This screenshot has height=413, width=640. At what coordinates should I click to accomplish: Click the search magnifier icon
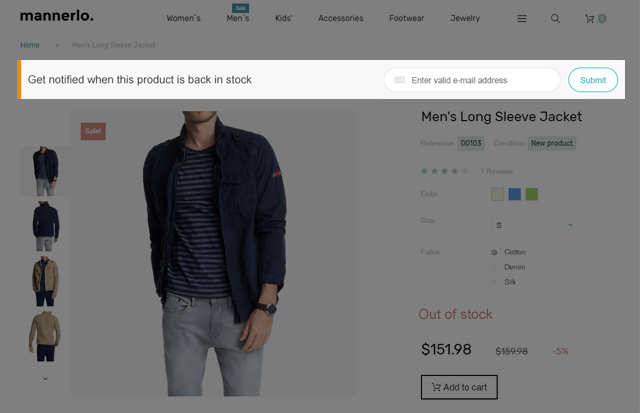pyautogui.click(x=555, y=19)
